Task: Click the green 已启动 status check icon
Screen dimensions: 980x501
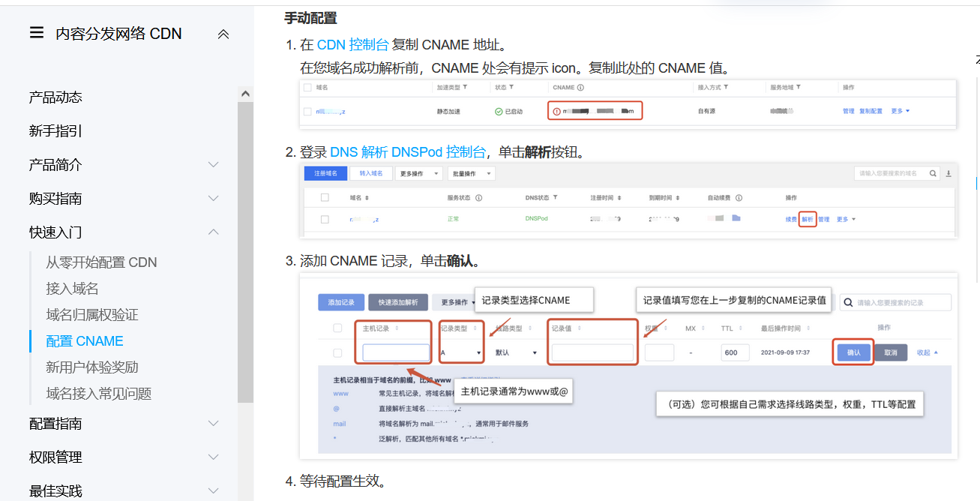Action: (499, 112)
